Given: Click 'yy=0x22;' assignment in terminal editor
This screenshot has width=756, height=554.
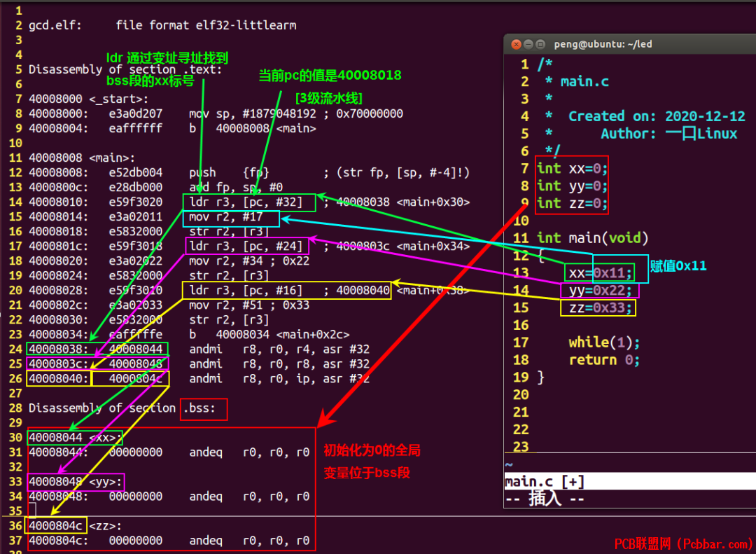Looking at the screenshot, I should tap(601, 291).
